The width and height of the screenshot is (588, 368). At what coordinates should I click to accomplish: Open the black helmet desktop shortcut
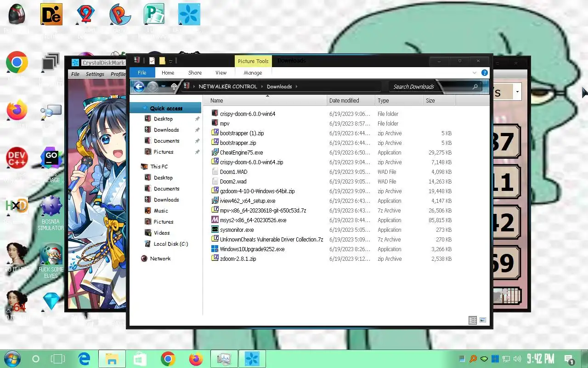click(x=17, y=14)
